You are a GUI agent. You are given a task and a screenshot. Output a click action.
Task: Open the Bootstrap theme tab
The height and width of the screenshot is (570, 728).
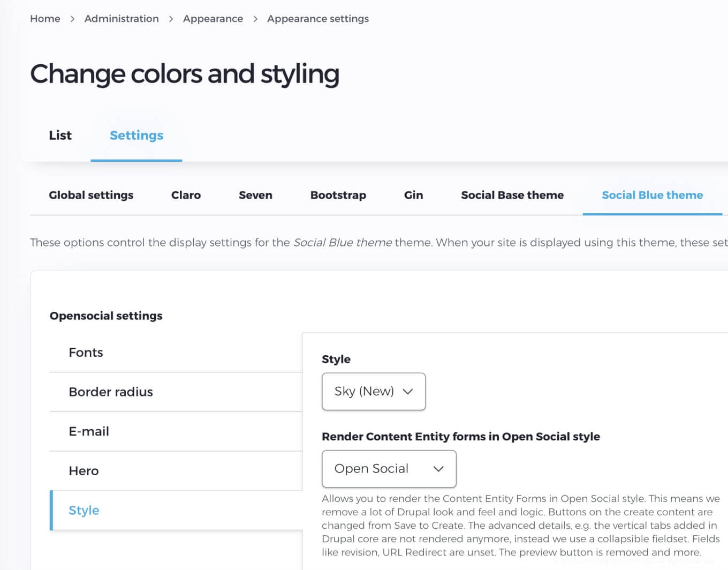pyautogui.click(x=338, y=195)
